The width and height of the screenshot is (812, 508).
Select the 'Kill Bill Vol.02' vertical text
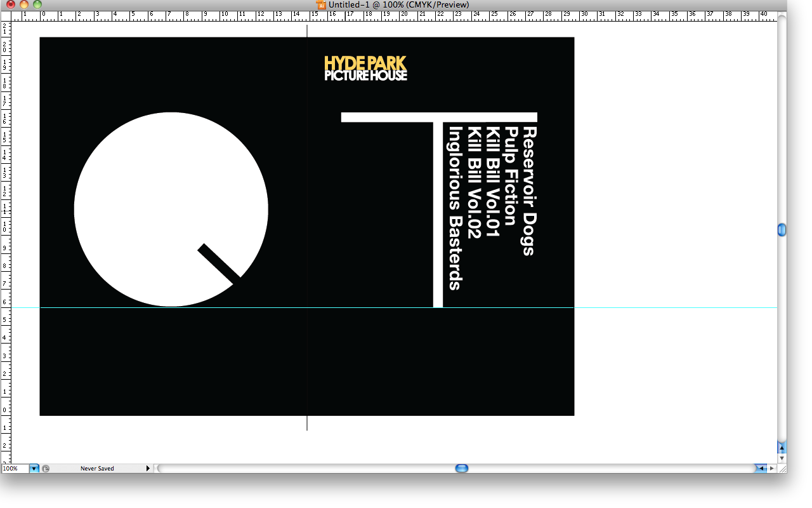[x=475, y=182]
